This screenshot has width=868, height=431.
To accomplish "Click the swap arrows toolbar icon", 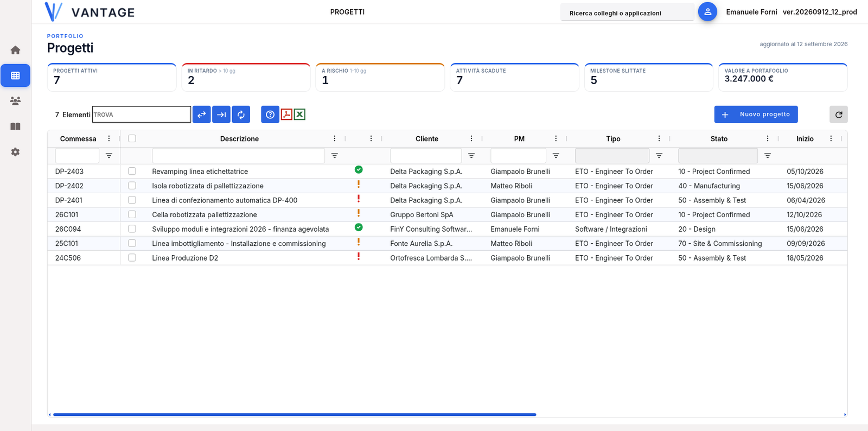I will click(201, 115).
